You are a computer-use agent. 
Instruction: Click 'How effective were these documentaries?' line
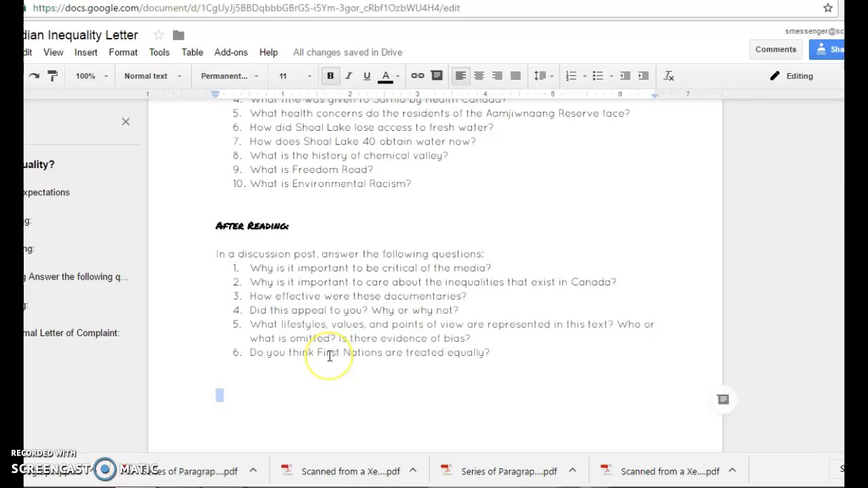(x=357, y=296)
